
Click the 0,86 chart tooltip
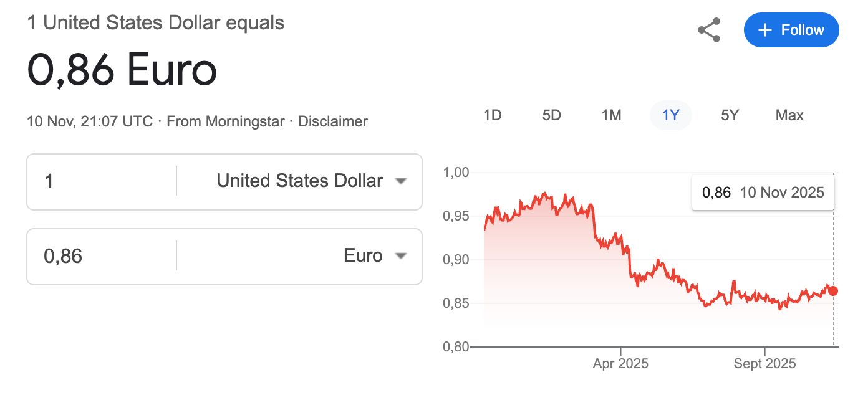click(763, 193)
